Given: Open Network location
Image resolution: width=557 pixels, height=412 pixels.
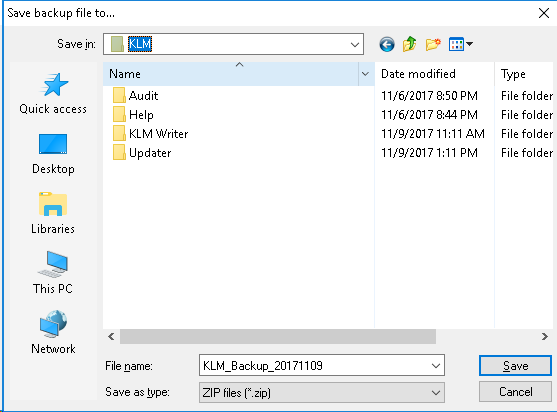Looking at the screenshot, I should [x=53, y=333].
